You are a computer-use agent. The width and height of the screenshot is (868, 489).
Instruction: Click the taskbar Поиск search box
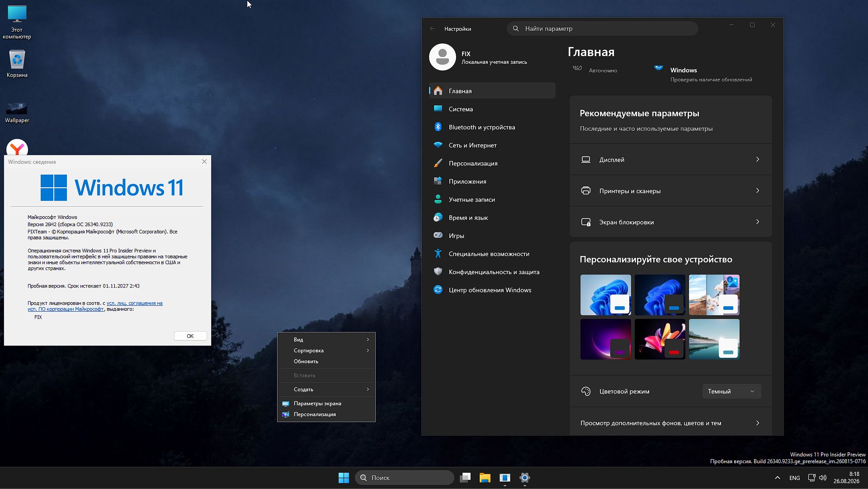[x=405, y=478]
